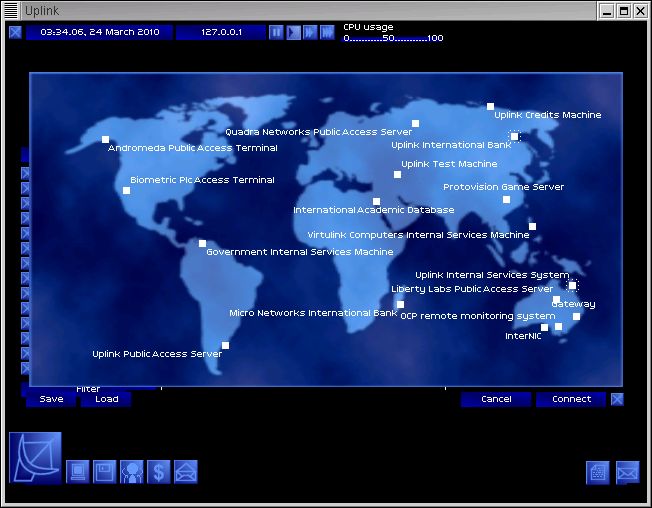Screen dimensions: 652x508
Task: Select the Virtulink Computers Internal Services Machine node
Action: 532,227
